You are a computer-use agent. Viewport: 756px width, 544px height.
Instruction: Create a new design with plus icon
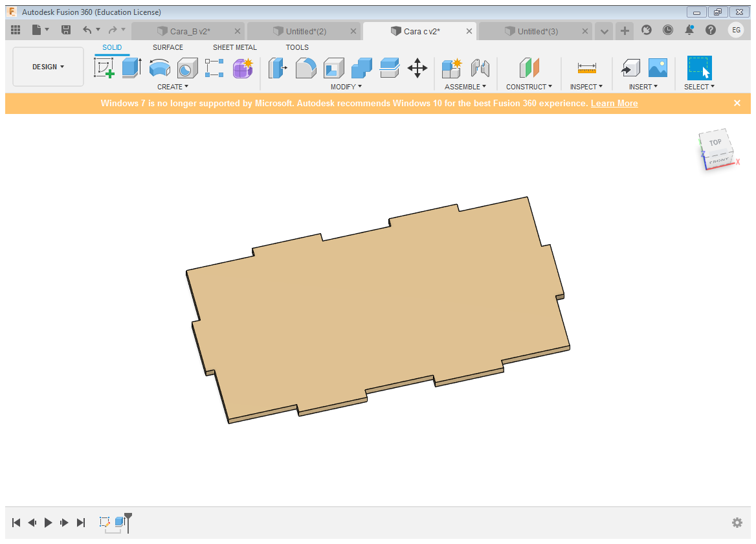(x=625, y=31)
